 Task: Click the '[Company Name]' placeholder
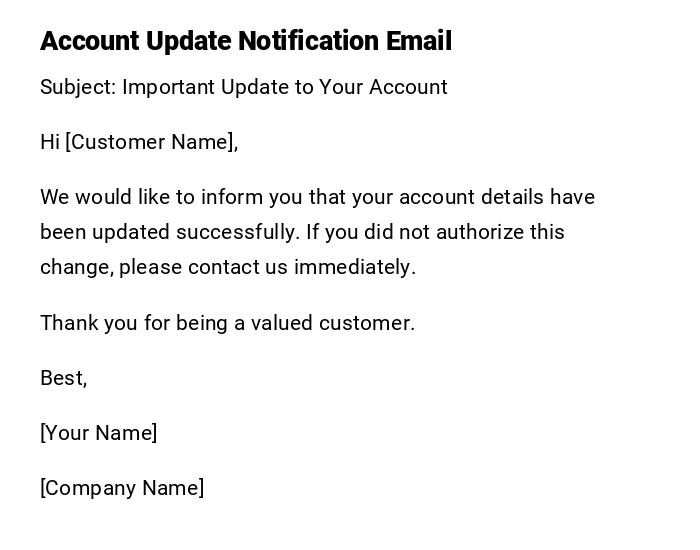[122, 488]
